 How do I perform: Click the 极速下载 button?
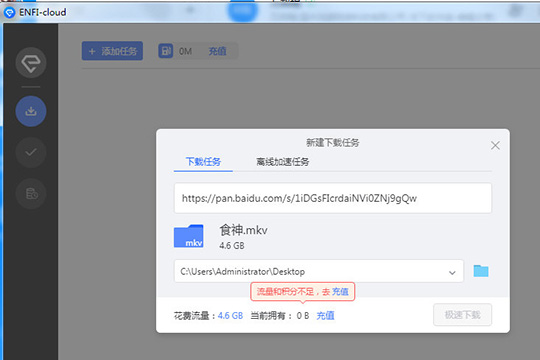(463, 315)
